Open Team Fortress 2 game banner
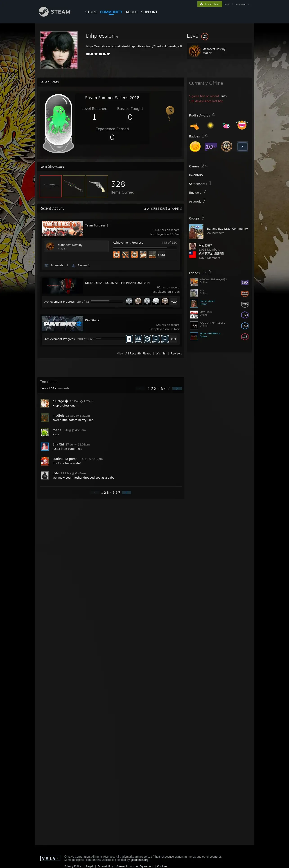This screenshot has height=868, width=289. [63, 229]
